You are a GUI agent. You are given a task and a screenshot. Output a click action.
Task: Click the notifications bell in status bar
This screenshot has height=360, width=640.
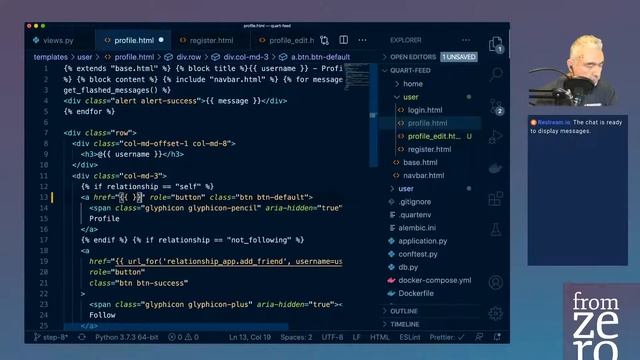coord(497,337)
